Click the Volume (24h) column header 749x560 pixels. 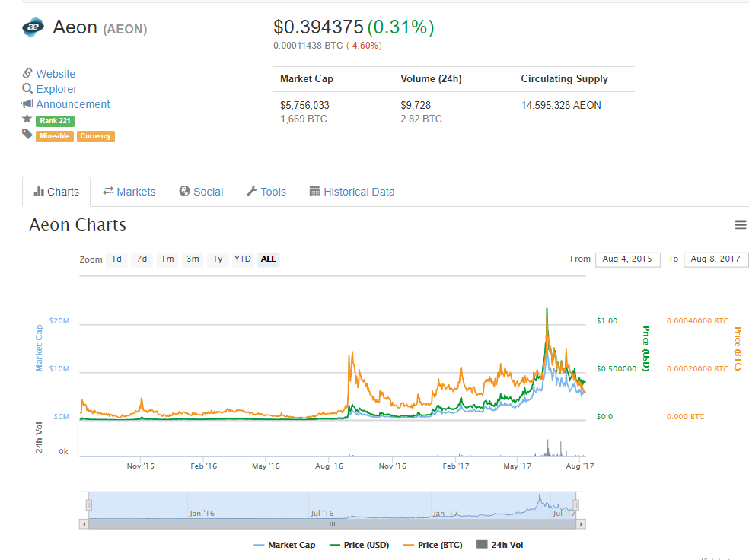pos(431,79)
